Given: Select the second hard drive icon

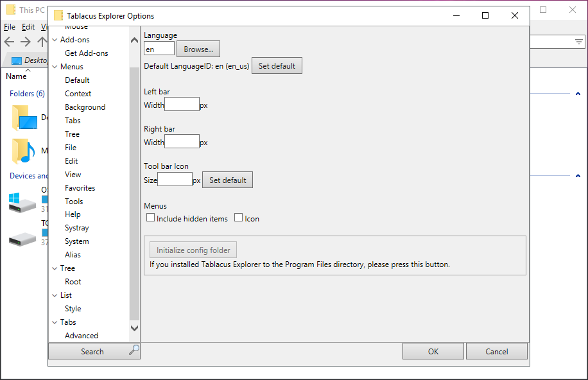Looking at the screenshot, I should (22, 239).
